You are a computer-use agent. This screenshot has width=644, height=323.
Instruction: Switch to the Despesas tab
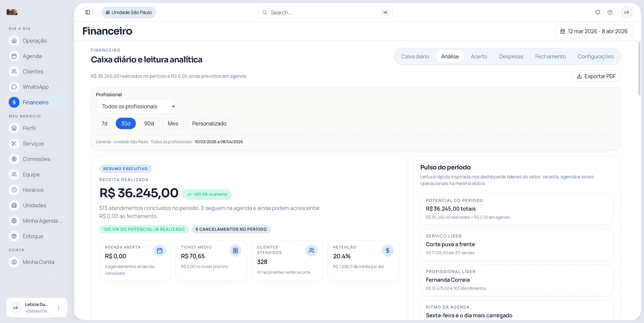[x=511, y=56]
